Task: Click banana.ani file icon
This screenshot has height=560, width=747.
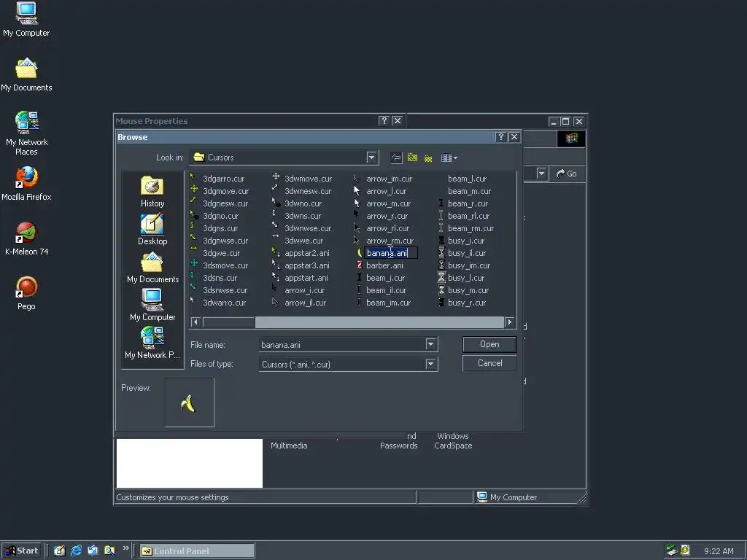Action: pos(360,253)
